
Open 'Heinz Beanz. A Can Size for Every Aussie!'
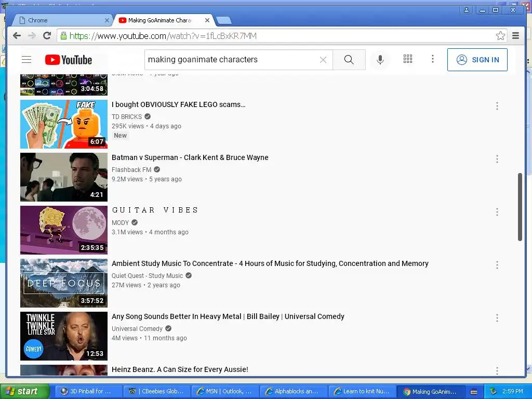180,369
